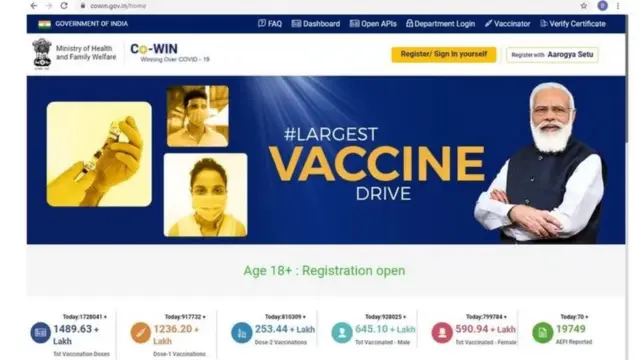Screen dimensions: 640x360
Task: Click the vaccine vial photo in banner
Action: pos(99,154)
